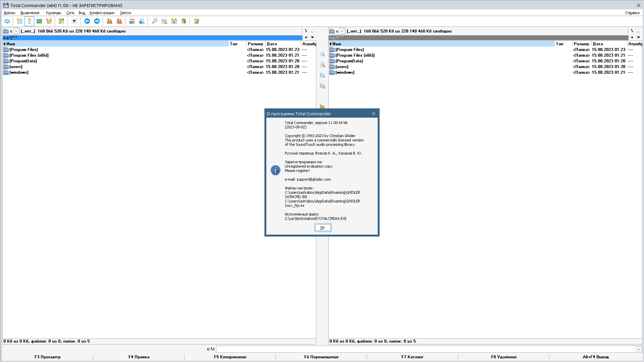644x362 pixels.
Task: Select the full details view toolbar icon
Action: 30,21
